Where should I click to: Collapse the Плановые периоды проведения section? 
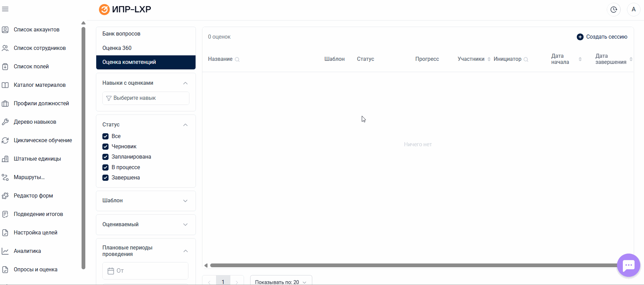[x=185, y=251]
